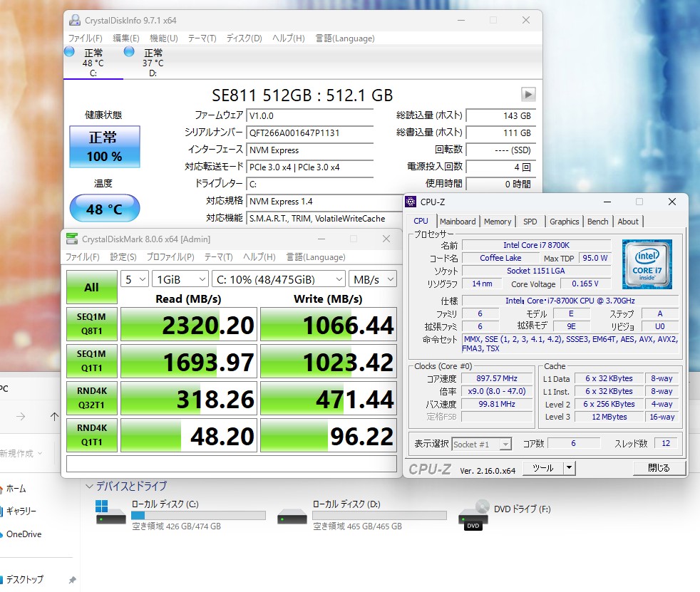Open Language menu in CrystalDiskMark

point(316,257)
